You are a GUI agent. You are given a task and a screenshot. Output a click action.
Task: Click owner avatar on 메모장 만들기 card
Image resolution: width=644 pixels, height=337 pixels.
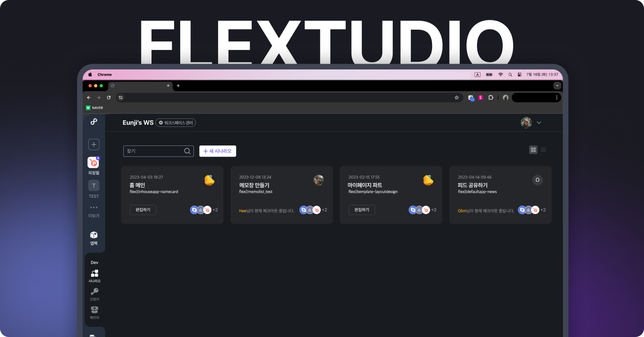pos(318,180)
